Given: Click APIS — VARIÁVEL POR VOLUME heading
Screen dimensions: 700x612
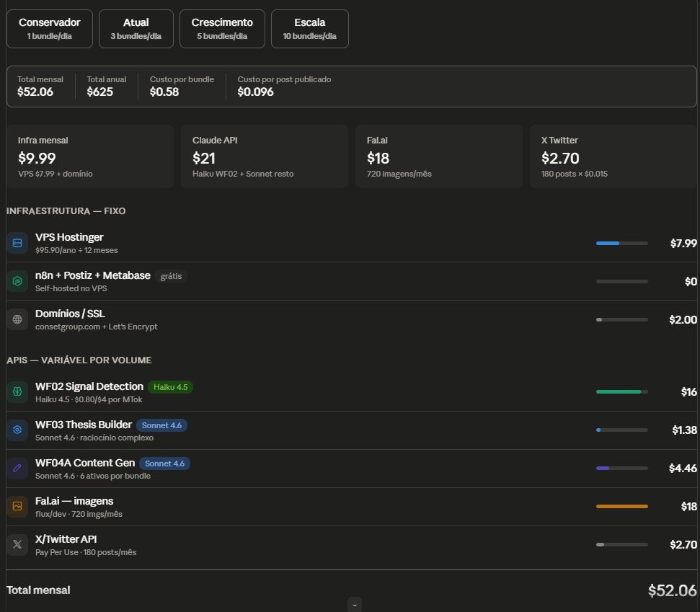Looking at the screenshot, I should click(79, 360).
